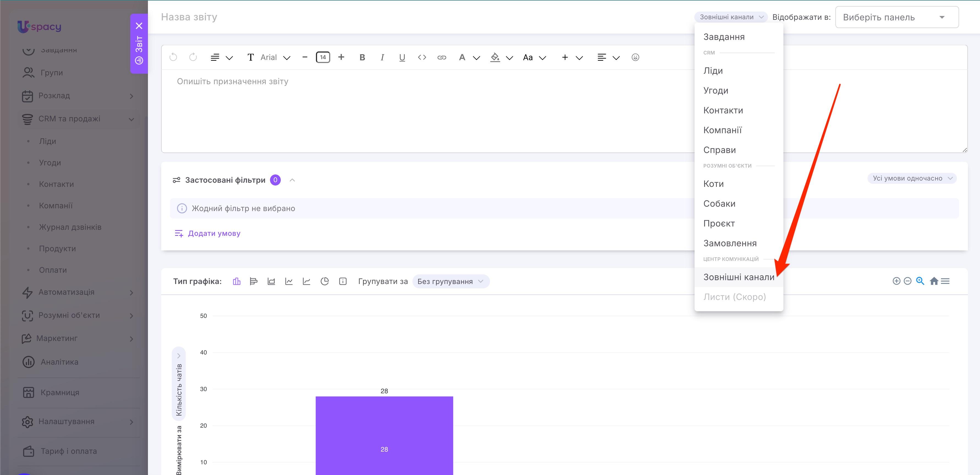Viewport: 980px width, 475px height.
Task: Open the Виберіть панель dropdown
Action: 897,17
